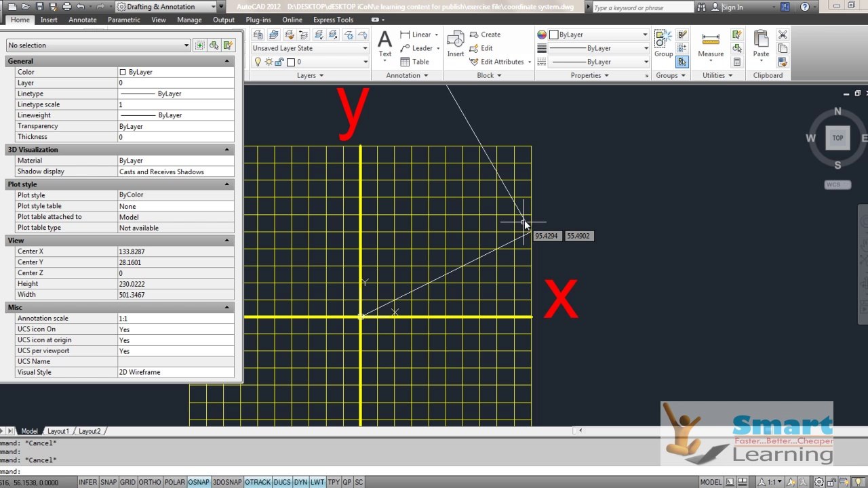The width and height of the screenshot is (868, 488).
Task: Click the Save icon in quick access toolbar
Action: [40, 7]
